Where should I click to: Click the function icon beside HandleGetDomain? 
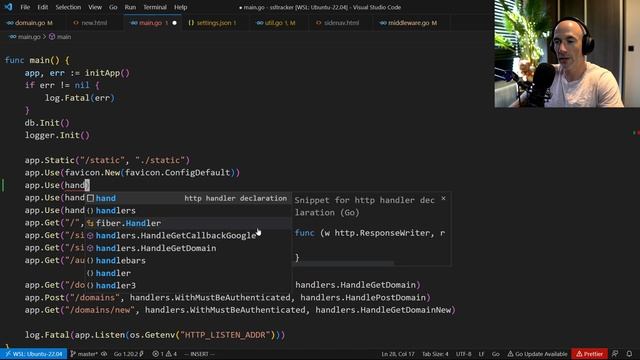click(90, 248)
